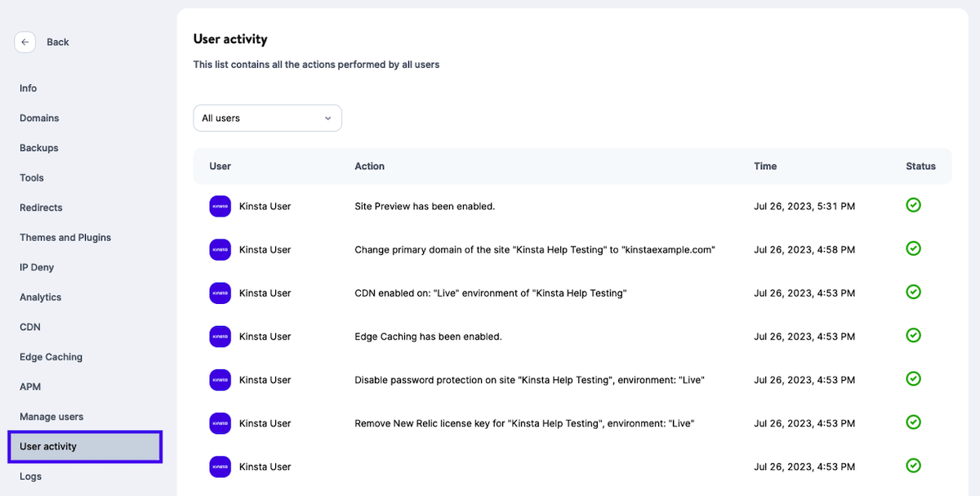This screenshot has height=496, width=980.
Task: Open Logs from the sidebar
Action: pos(30,476)
